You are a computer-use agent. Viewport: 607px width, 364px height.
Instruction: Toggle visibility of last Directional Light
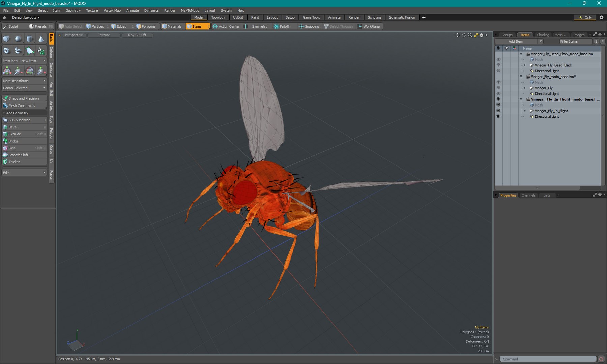pos(498,116)
